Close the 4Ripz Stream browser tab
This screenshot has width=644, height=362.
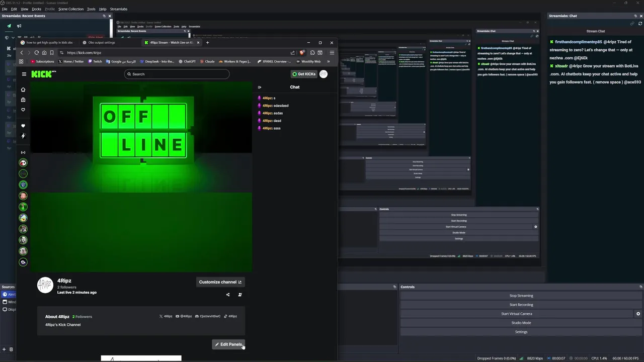coord(198,42)
